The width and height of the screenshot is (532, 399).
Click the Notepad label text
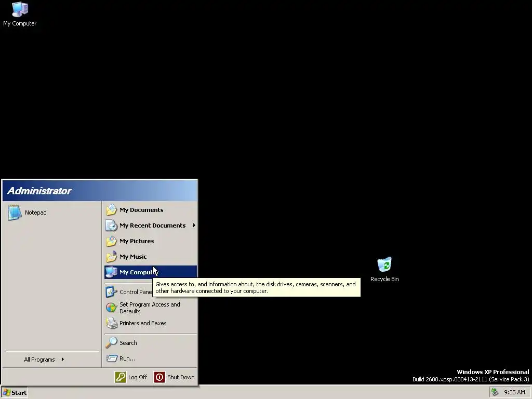pos(36,212)
